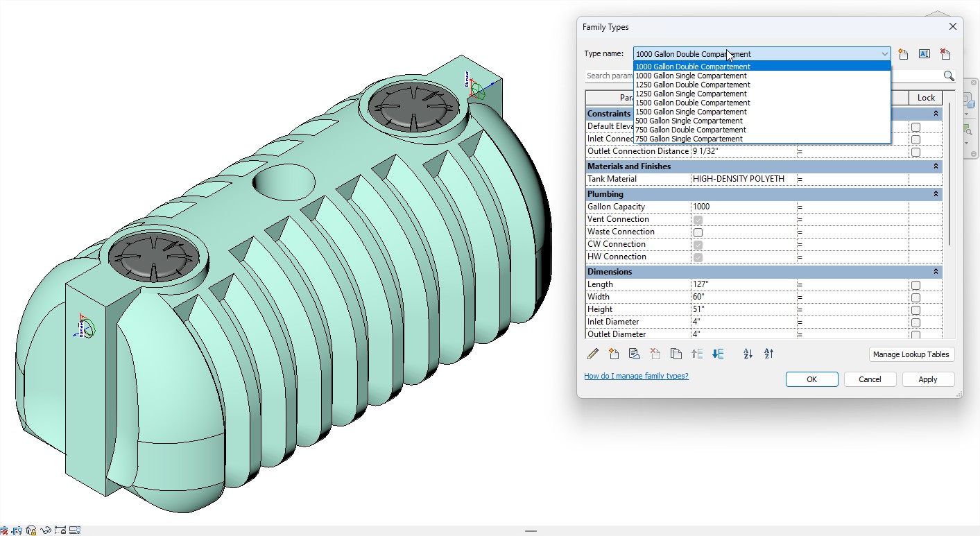Click the Cancel button
980x536 pixels.
(870, 379)
